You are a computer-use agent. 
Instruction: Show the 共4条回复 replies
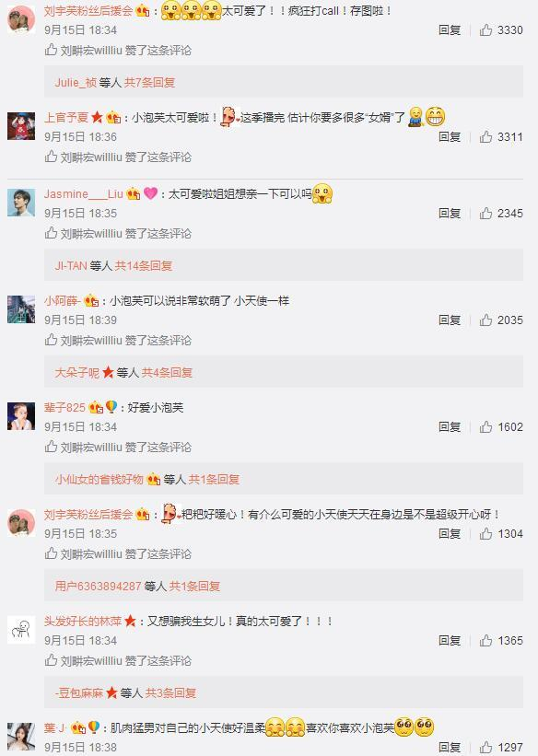167,373
